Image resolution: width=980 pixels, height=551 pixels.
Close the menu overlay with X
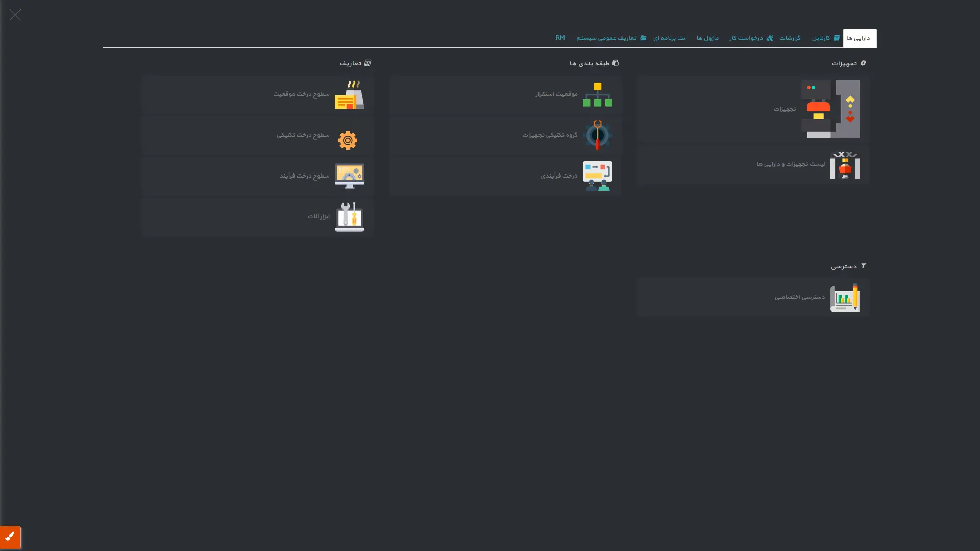coord(15,15)
